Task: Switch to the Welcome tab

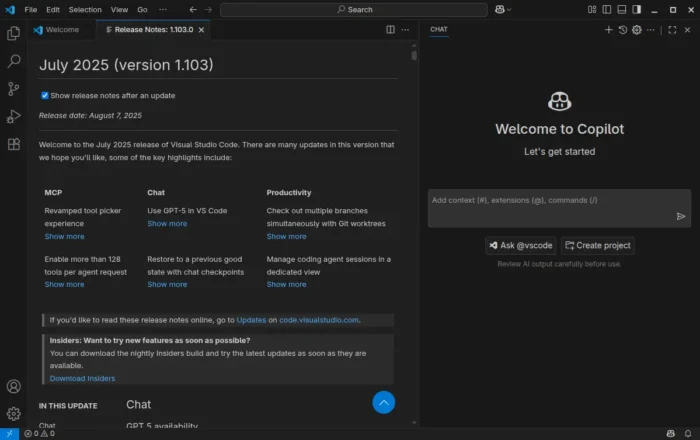Action: pos(61,30)
